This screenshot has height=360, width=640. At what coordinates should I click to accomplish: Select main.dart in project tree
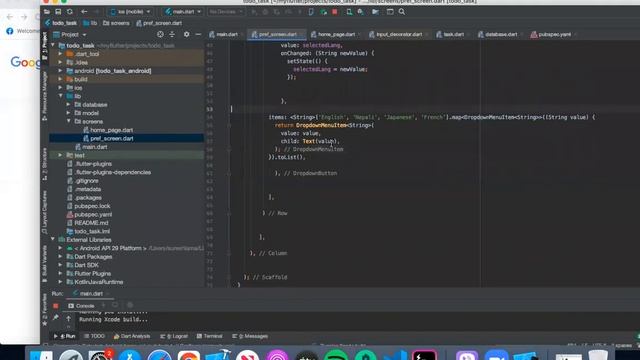[95, 147]
